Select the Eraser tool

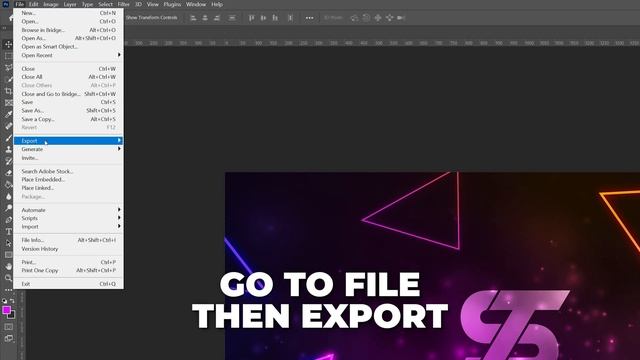[x=8, y=173]
